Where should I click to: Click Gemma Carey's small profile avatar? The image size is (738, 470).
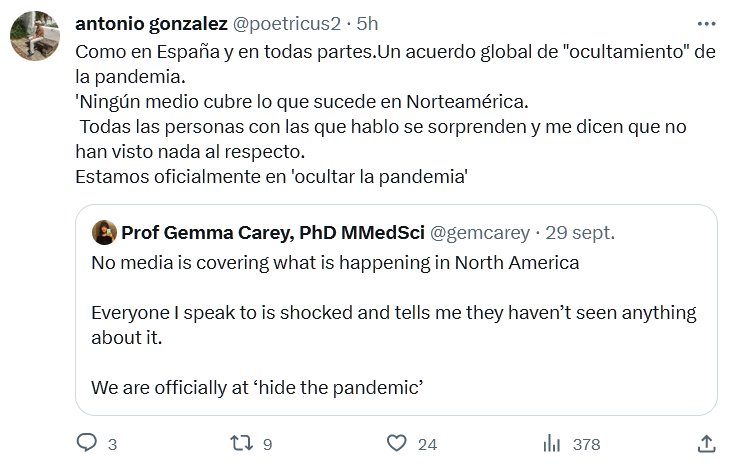tap(104, 232)
